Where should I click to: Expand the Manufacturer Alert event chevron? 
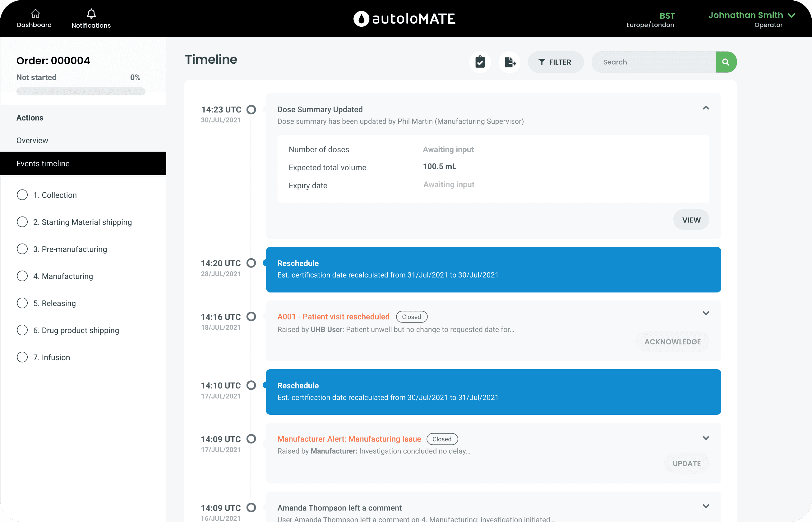click(x=706, y=438)
